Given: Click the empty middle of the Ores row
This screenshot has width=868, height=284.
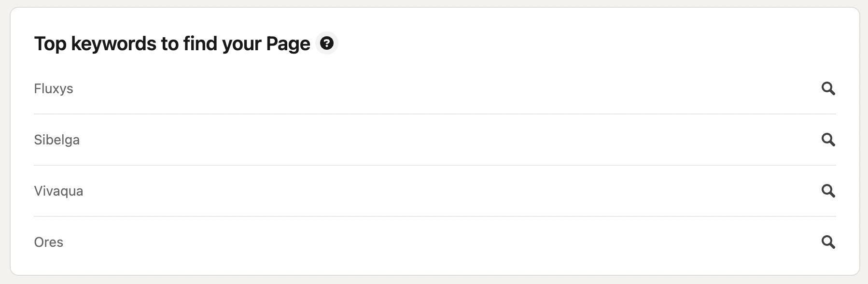Looking at the screenshot, I should coord(434,242).
